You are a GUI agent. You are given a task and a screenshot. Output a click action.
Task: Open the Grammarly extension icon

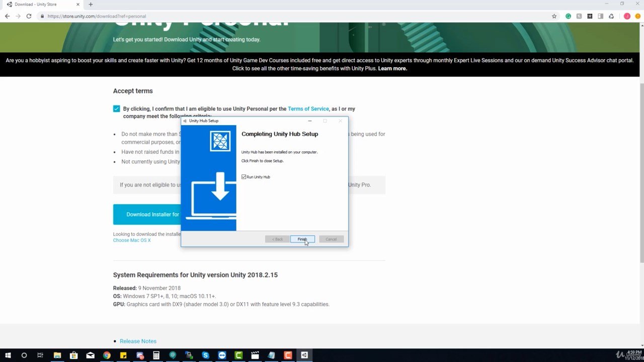(x=569, y=16)
